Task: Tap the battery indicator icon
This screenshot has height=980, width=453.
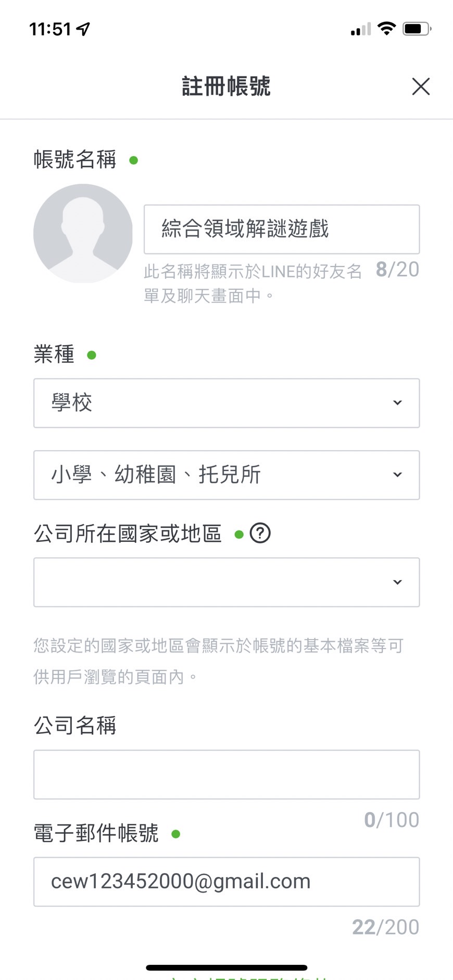Action: [417, 29]
